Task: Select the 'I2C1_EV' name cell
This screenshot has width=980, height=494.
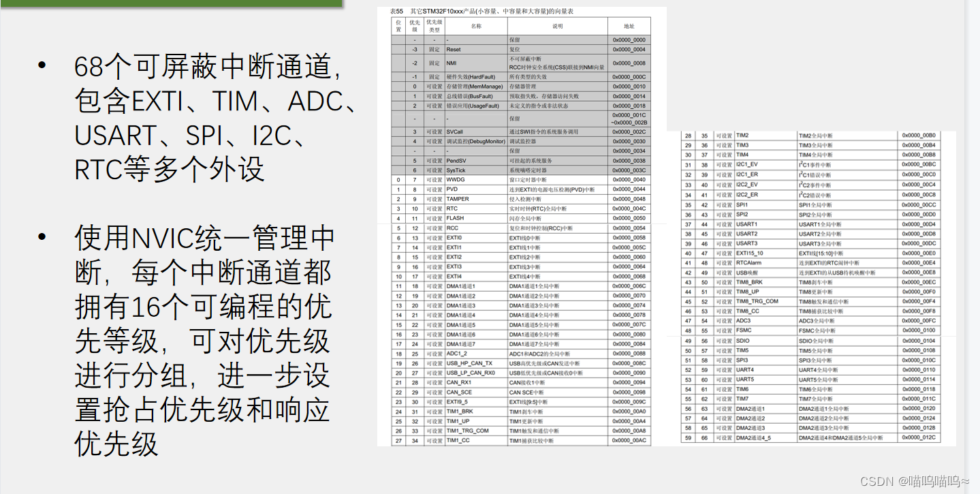Action: (766, 164)
